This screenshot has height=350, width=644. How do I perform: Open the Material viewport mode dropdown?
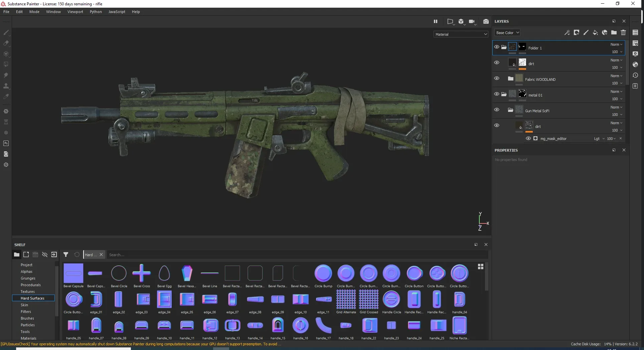point(461,34)
